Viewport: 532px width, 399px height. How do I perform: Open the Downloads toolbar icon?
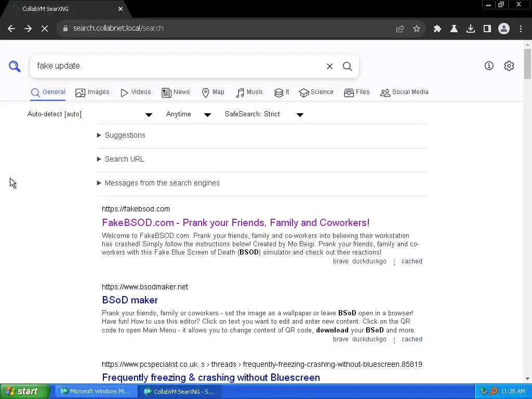click(471, 29)
